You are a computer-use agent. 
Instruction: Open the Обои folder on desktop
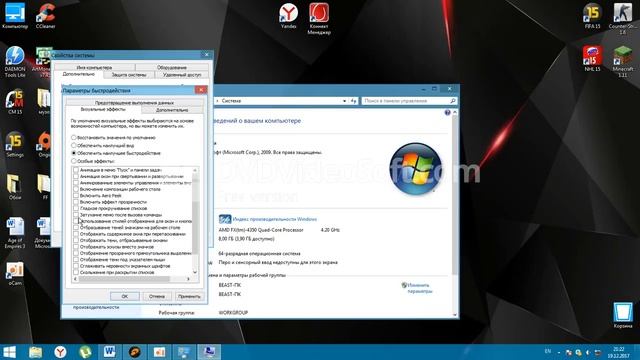[15, 187]
